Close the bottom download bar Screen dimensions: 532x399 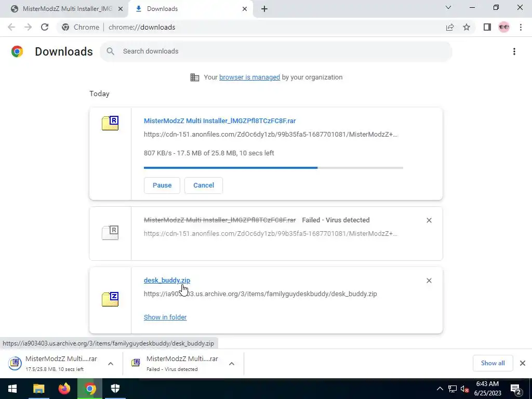pyautogui.click(x=523, y=363)
